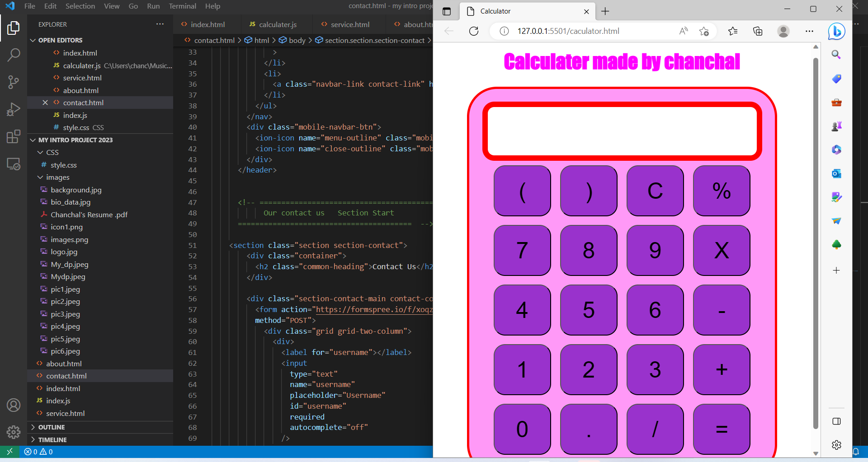Expand the Timeline section
Screen dimensions: 868x462
[52, 440]
